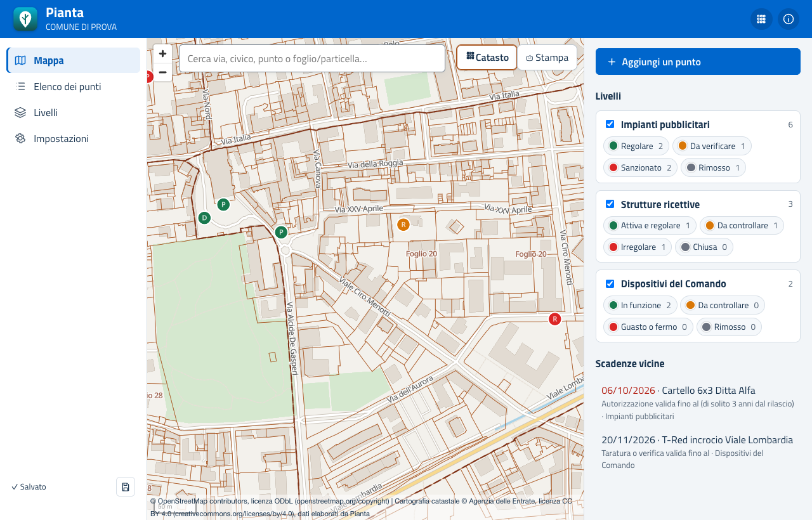The width and height of the screenshot is (812, 520).
Task: Toggle Dispositivi del Comando layer checkbox
Action: tap(610, 283)
